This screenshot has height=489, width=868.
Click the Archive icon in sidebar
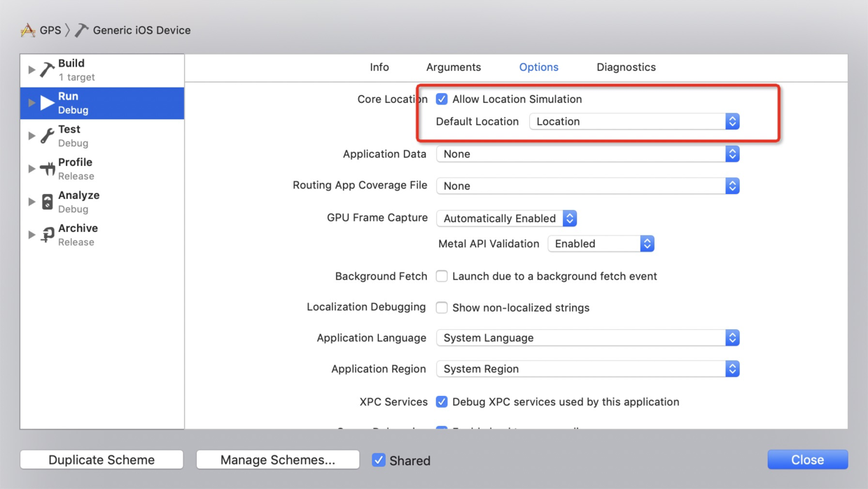(47, 235)
